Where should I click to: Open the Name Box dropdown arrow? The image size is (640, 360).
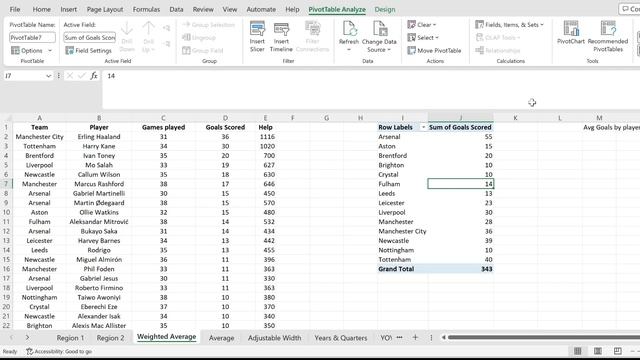click(x=49, y=76)
